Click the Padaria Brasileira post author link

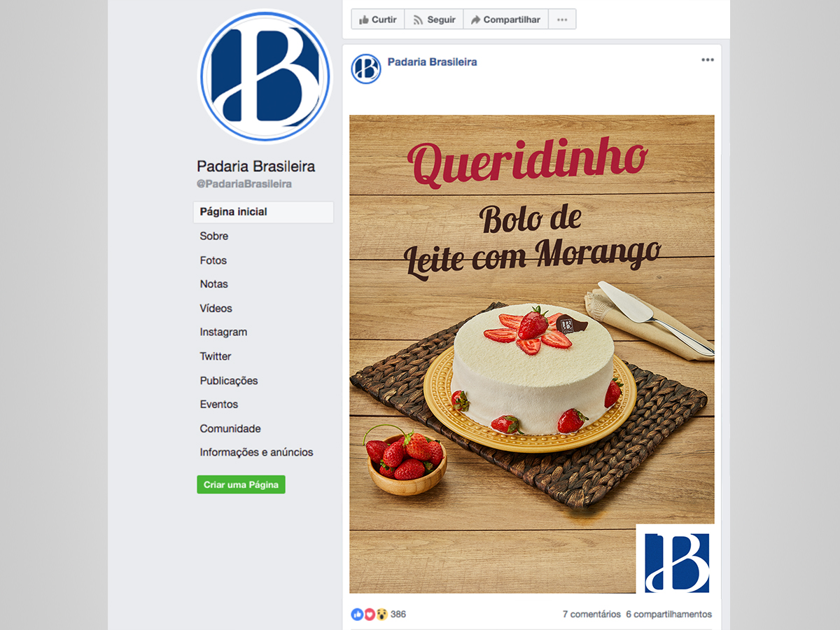pyautogui.click(x=432, y=62)
